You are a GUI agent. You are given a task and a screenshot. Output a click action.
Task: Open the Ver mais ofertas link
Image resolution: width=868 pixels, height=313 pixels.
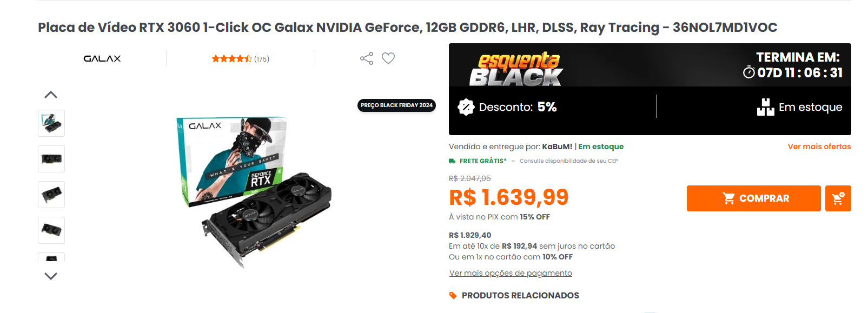coord(819,146)
